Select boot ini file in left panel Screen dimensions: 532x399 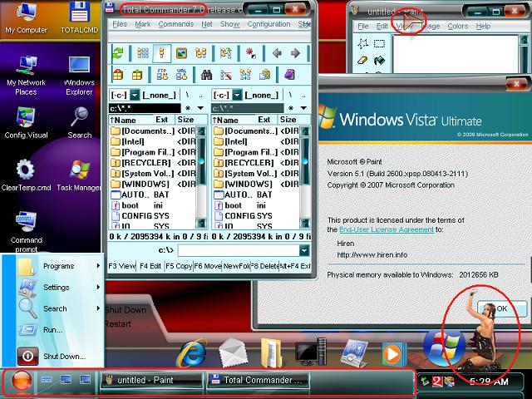point(153,205)
